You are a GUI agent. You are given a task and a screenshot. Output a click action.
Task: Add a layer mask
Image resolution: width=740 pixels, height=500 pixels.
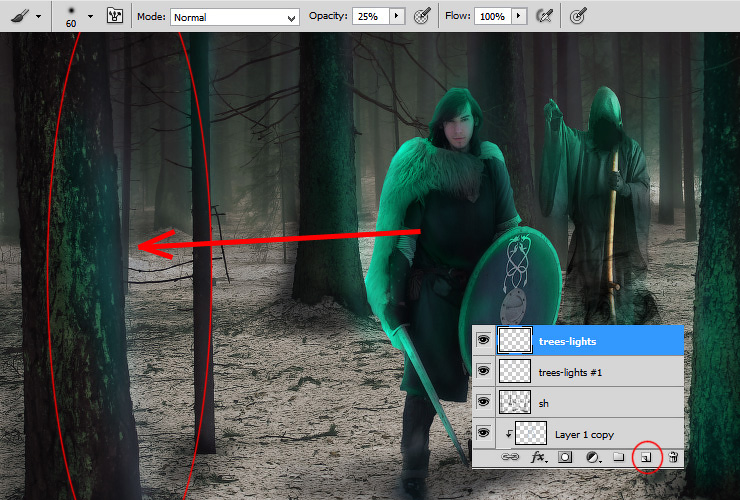(565, 457)
